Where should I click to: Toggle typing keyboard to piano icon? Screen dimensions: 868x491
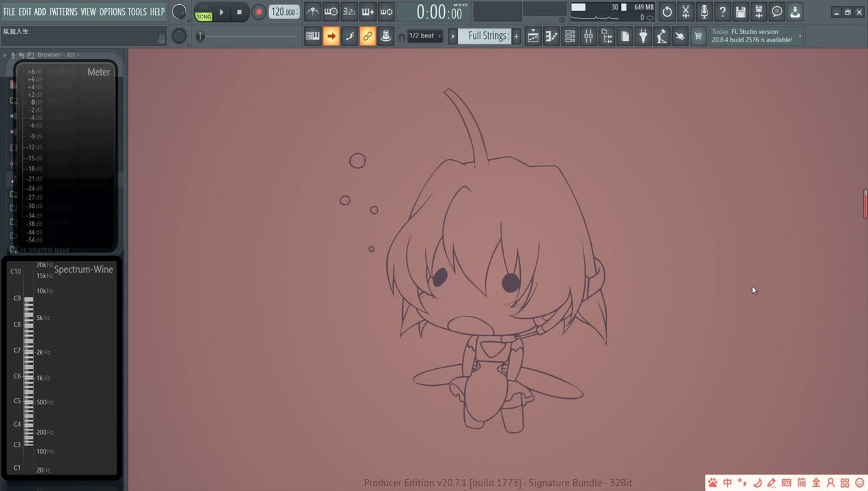(x=313, y=36)
